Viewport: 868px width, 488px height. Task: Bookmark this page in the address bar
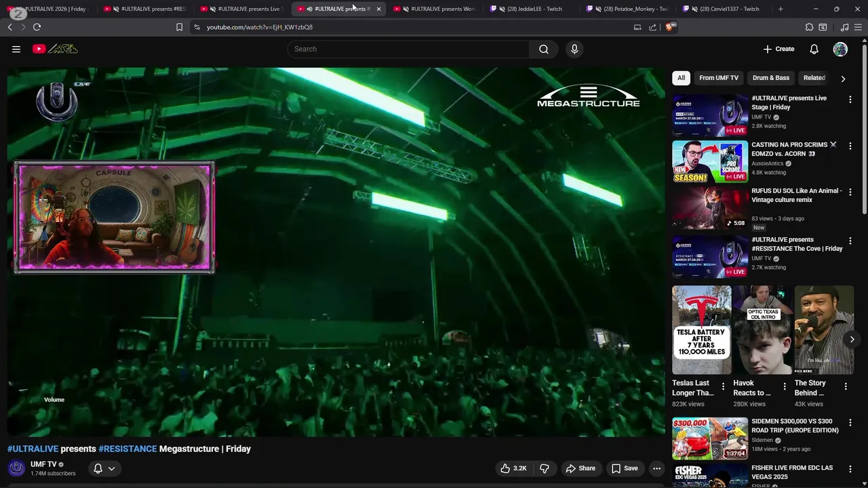[x=179, y=27]
